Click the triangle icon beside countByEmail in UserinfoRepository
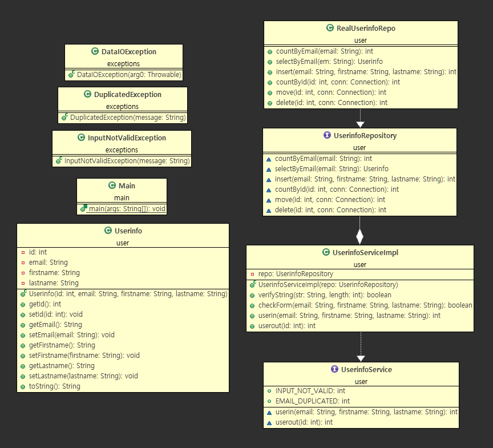The height and width of the screenshot is (448, 493). coord(269,159)
